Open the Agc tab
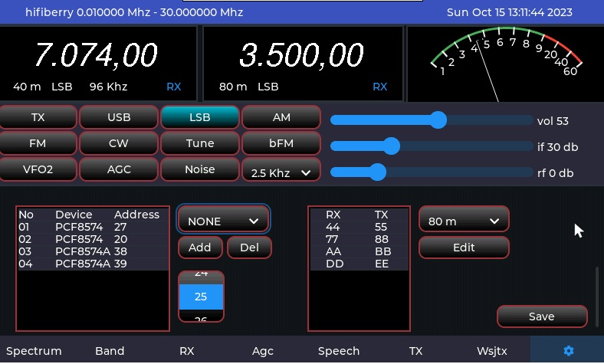 (263, 351)
